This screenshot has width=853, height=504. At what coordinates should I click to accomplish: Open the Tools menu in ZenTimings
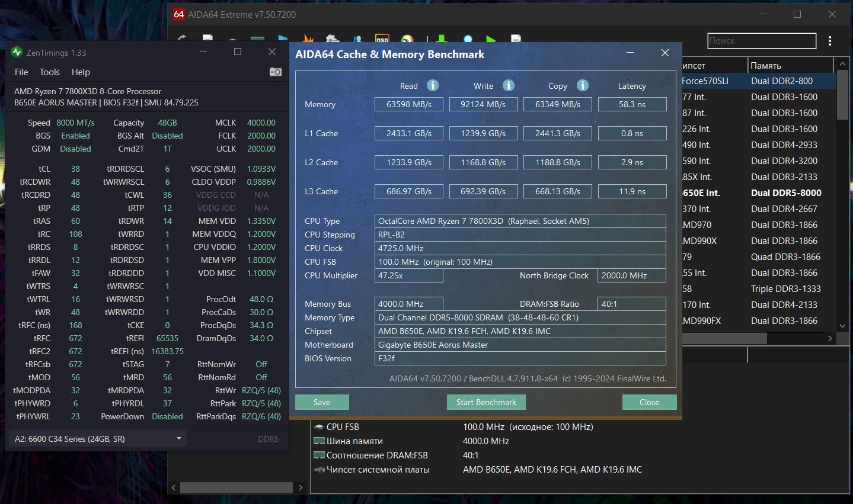tap(50, 72)
